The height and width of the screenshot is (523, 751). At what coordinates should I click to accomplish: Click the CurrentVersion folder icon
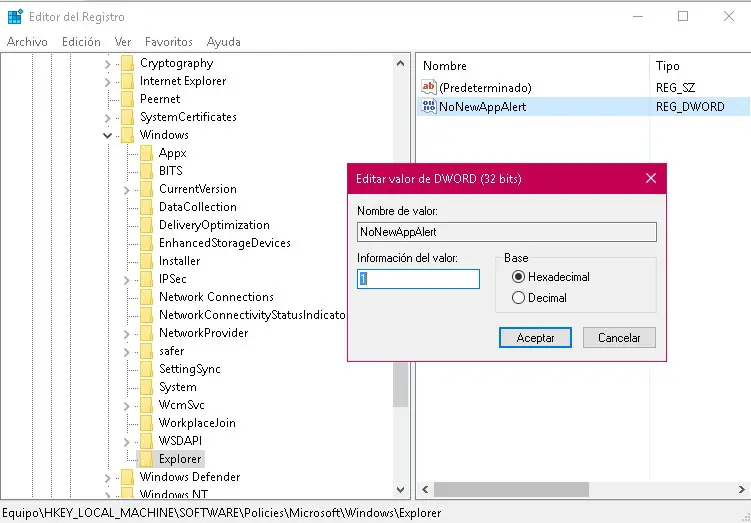click(147, 189)
